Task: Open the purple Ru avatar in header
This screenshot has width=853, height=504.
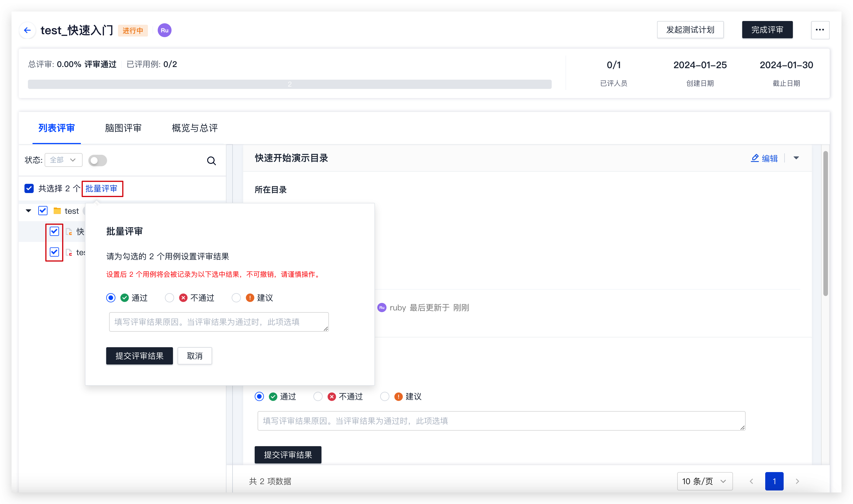Action: pos(164,30)
